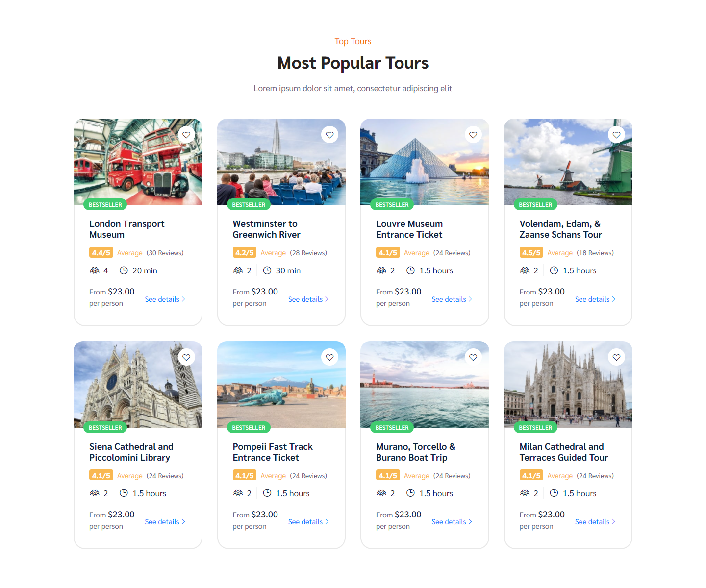Save Louvre Museum Entrance Ticket with heart icon
Viewport: 706px width, 588px height.
(473, 135)
